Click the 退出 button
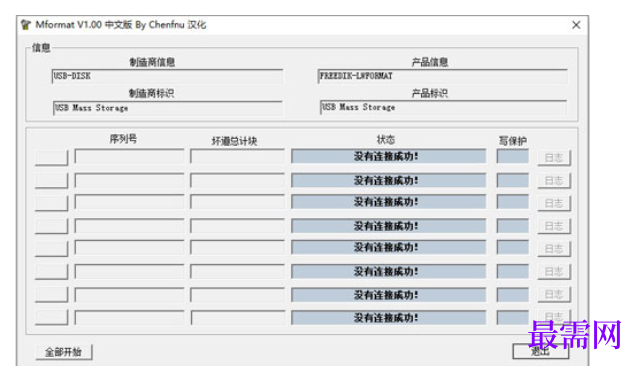The height and width of the screenshot is (366, 640). point(540,351)
